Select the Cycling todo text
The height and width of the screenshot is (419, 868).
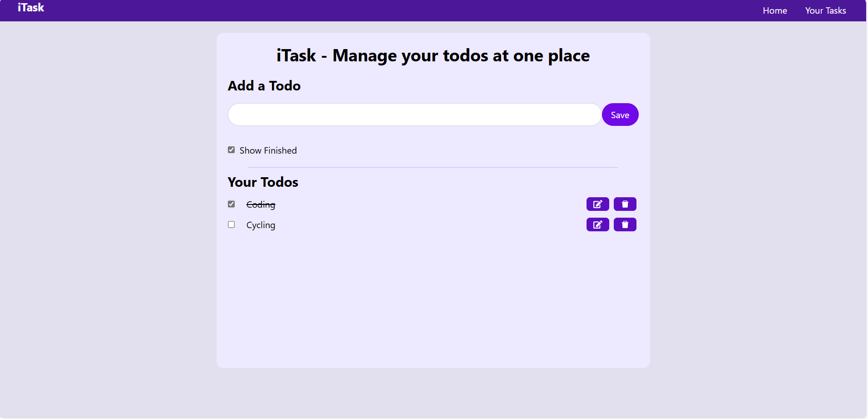coord(261,225)
